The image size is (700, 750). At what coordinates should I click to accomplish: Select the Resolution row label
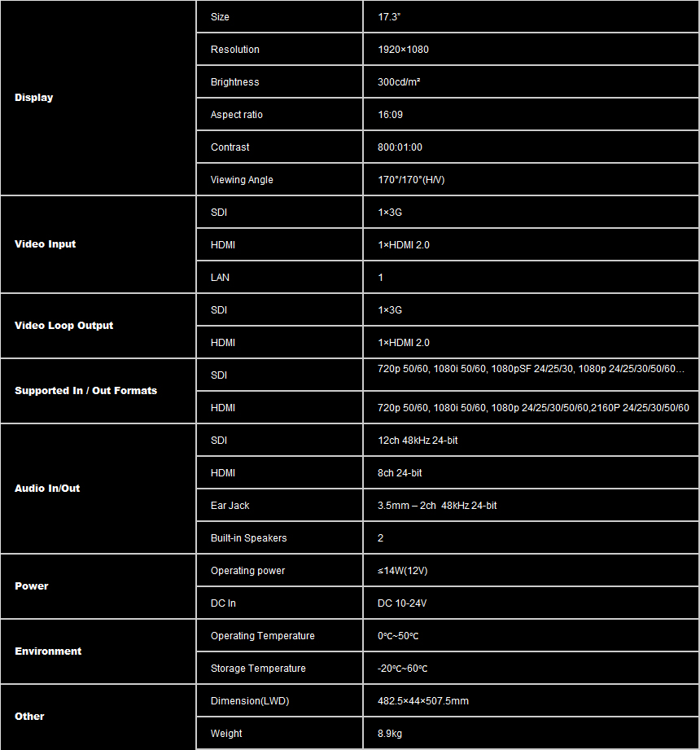tap(235, 50)
